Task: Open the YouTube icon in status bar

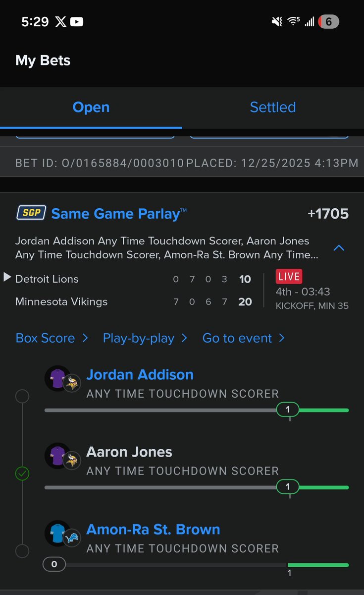Action: point(76,22)
